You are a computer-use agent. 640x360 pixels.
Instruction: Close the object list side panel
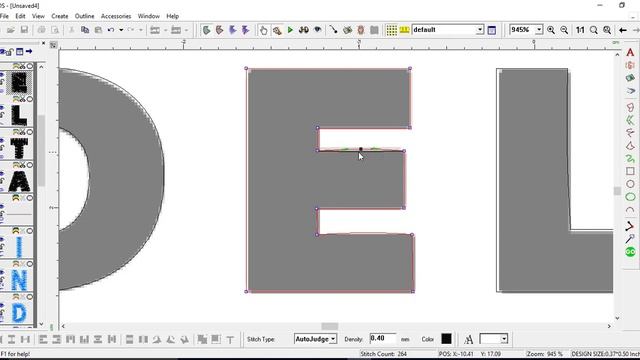pos(44,43)
